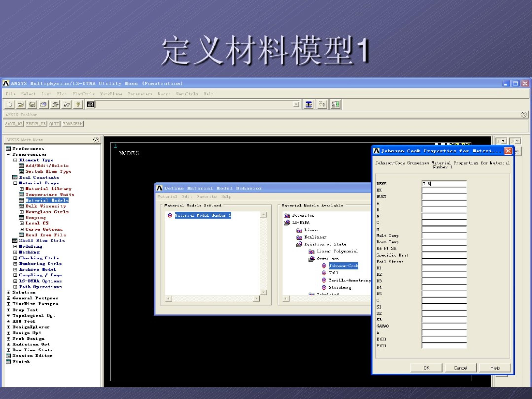Open the File menu
The height and width of the screenshot is (399, 532).
point(10,94)
